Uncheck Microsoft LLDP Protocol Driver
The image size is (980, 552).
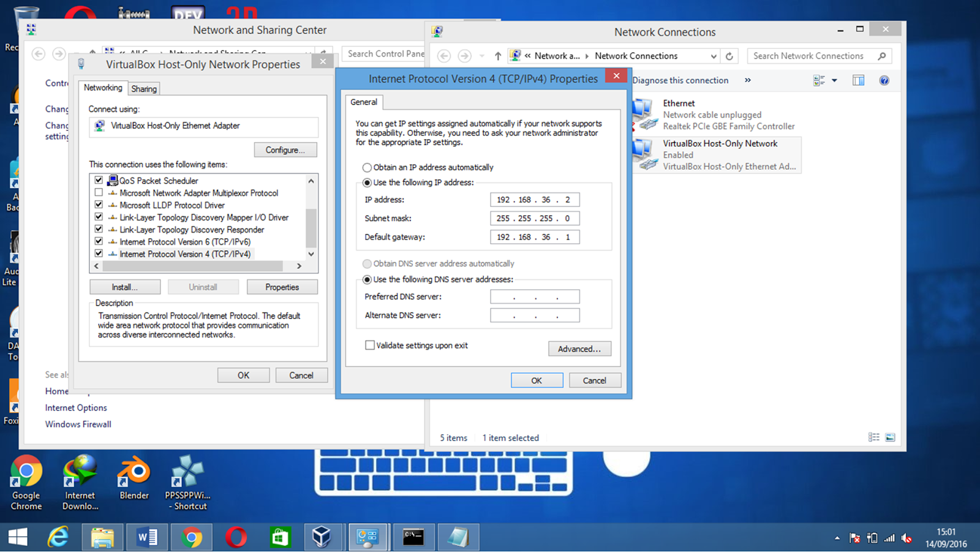(x=99, y=205)
